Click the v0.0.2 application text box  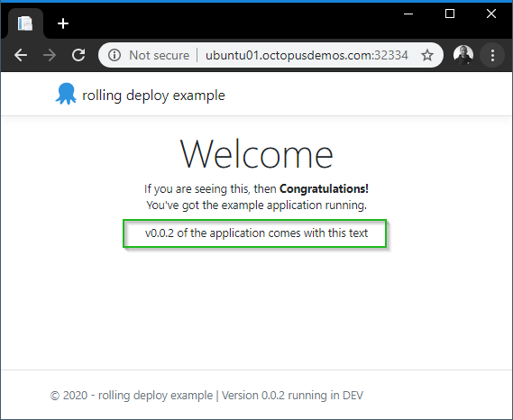pos(255,233)
